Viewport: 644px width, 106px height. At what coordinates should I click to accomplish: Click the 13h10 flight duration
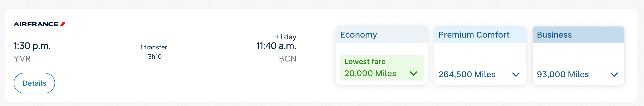point(154,57)
